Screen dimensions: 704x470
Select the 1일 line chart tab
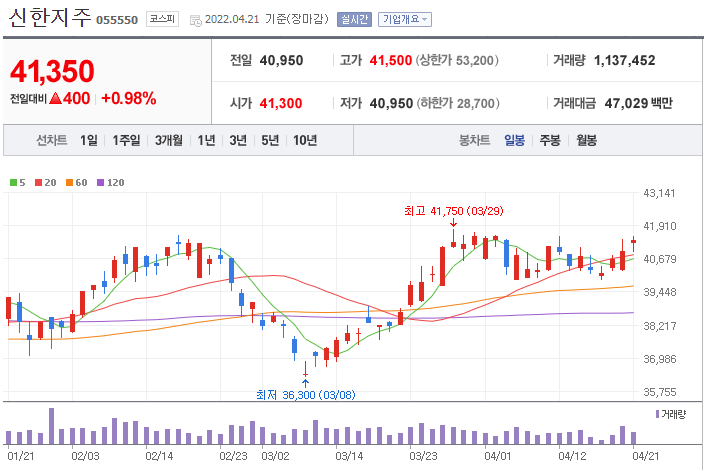(x=88, y=140)
